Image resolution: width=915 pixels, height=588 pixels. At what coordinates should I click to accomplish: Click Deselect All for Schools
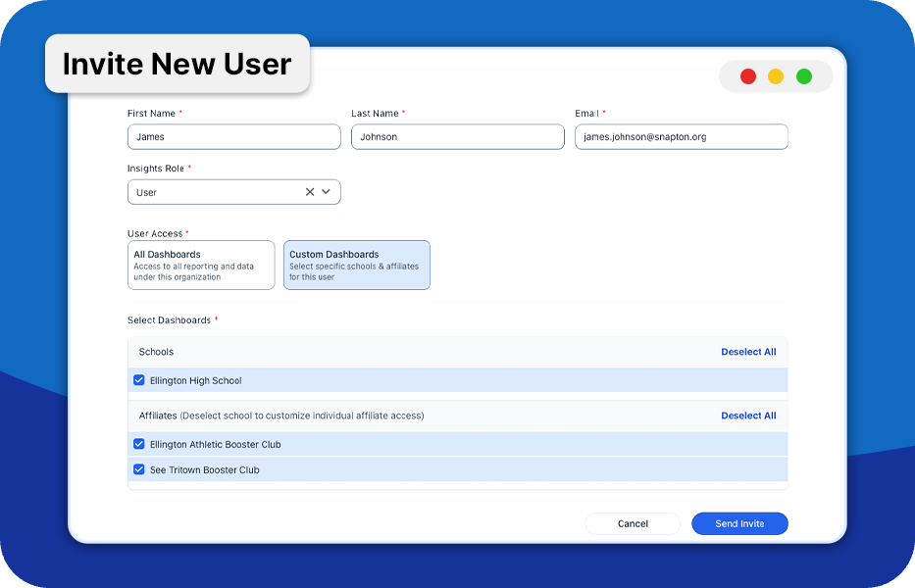pos(748,352)
